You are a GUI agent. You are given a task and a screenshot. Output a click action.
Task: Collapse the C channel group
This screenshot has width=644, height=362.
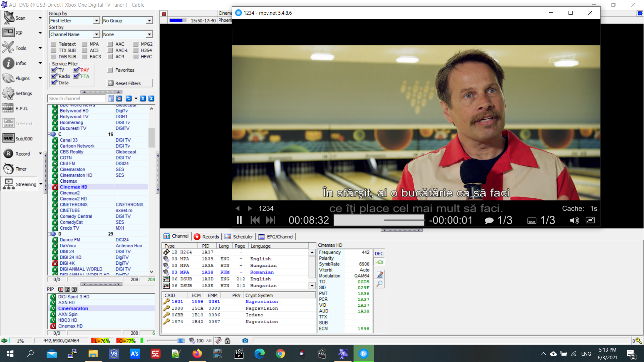49,134
